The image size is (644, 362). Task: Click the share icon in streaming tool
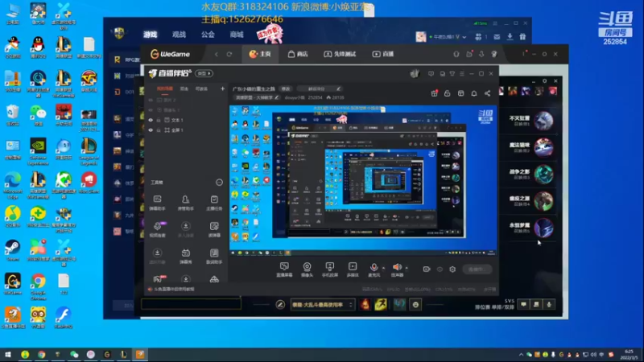click(488, 93)
